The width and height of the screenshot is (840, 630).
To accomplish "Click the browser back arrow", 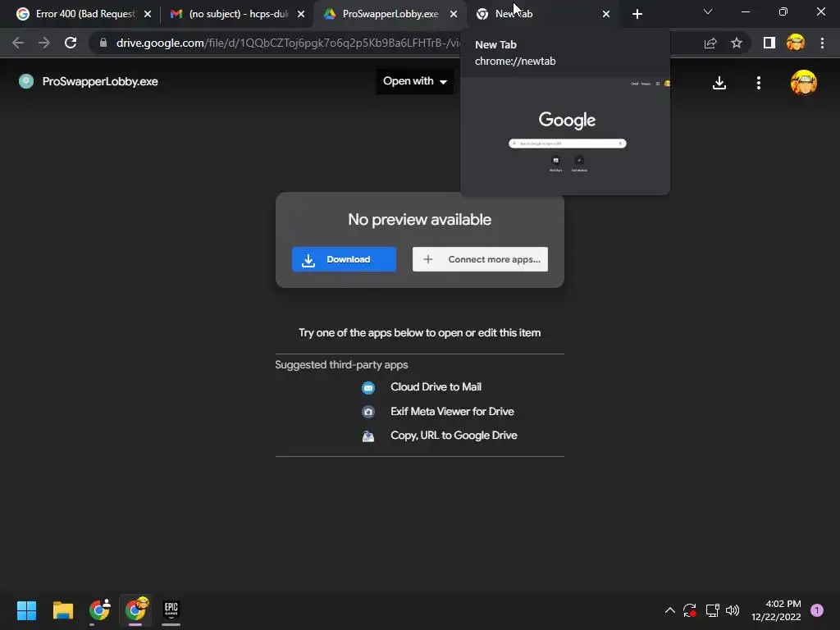I will pyautogui.click(x=18, y=43).
